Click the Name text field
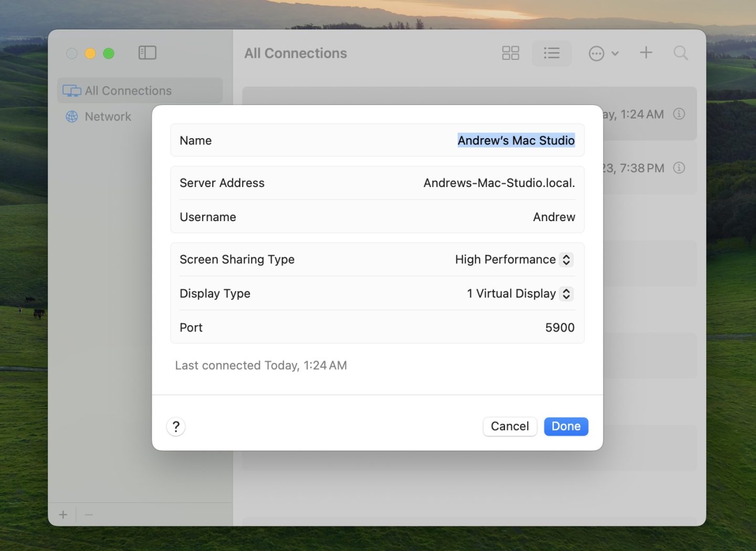The height and width of the screenshot is (551, 756). 516,141
